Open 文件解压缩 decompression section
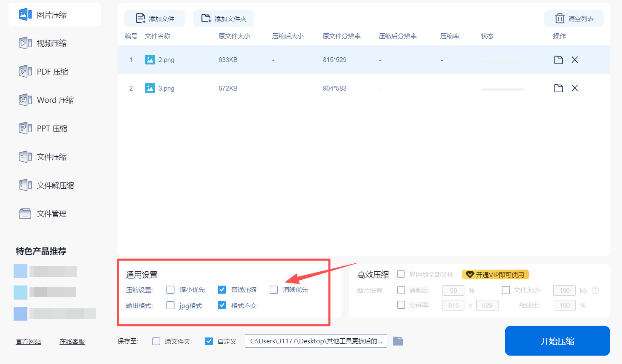This screenshot has height=364, width=622. tap(55, 185)
